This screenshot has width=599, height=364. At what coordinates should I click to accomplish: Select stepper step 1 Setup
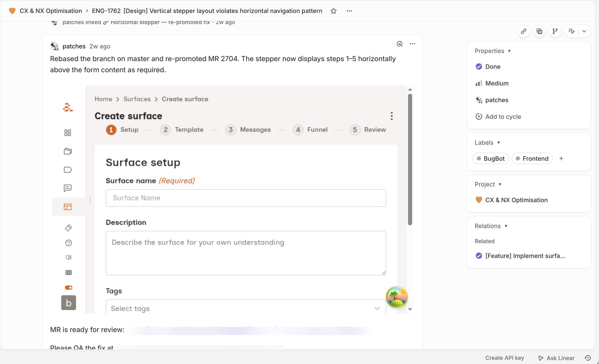coord(122,130)
